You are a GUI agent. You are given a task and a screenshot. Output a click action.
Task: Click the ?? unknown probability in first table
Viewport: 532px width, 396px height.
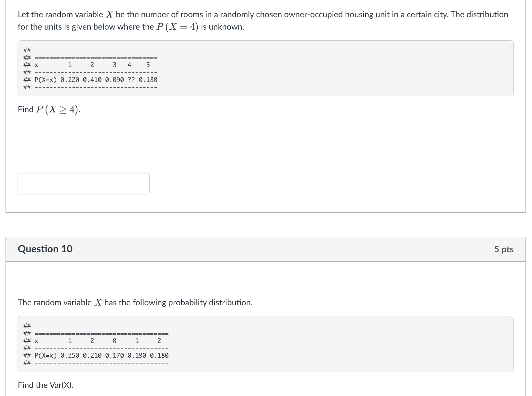[131, 80]
